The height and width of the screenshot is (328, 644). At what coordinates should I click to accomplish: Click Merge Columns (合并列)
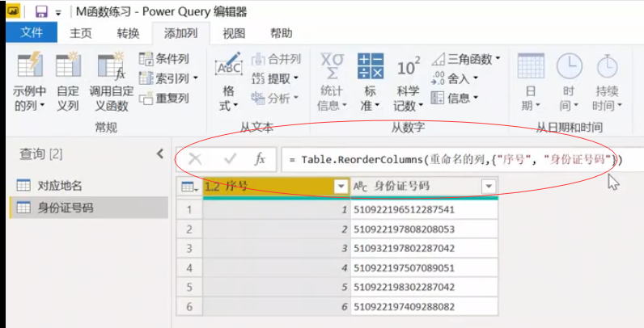click(x=276, y=59)
